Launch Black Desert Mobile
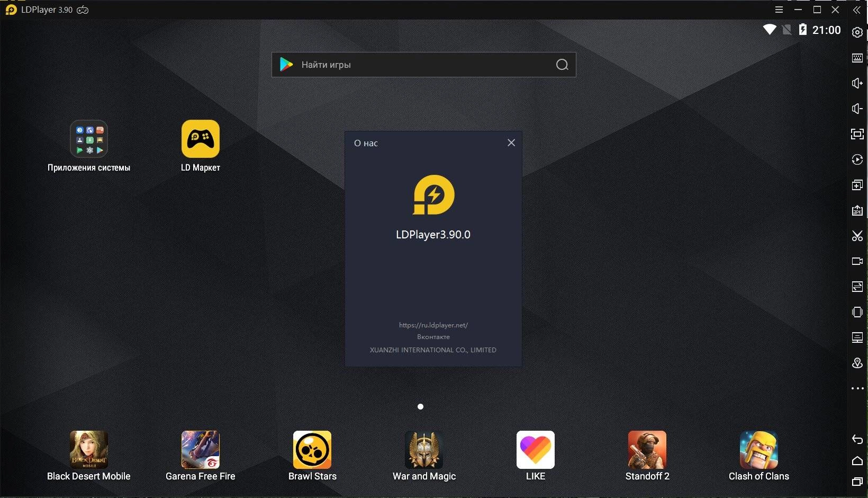 click(89, 456)
